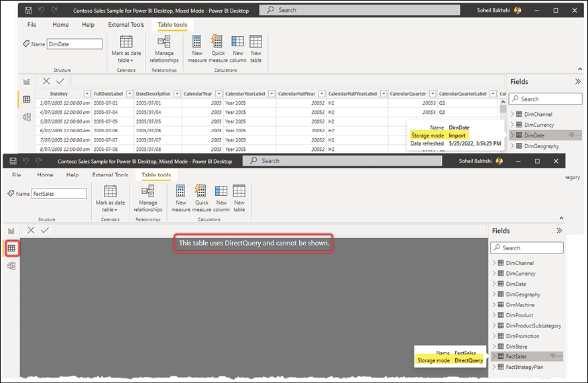The width and height of the screenshot is (588, 383).
Task: Open File menu in top window
Action: click(32, 25)
